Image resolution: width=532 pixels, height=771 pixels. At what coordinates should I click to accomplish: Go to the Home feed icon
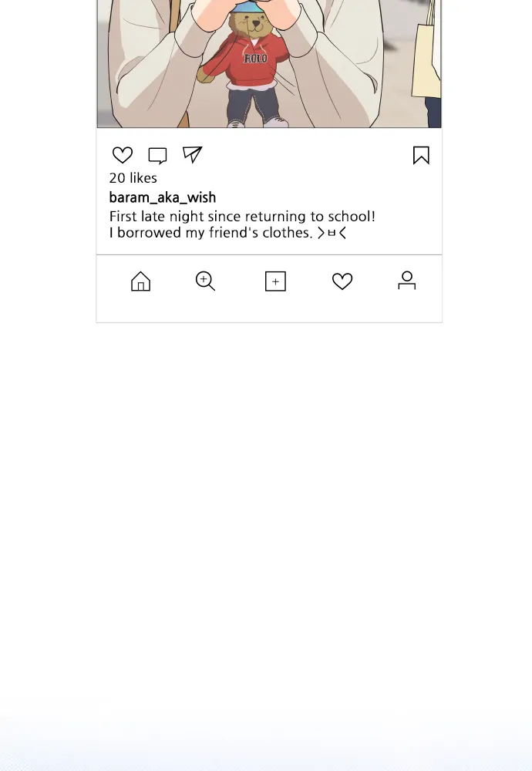140,281
